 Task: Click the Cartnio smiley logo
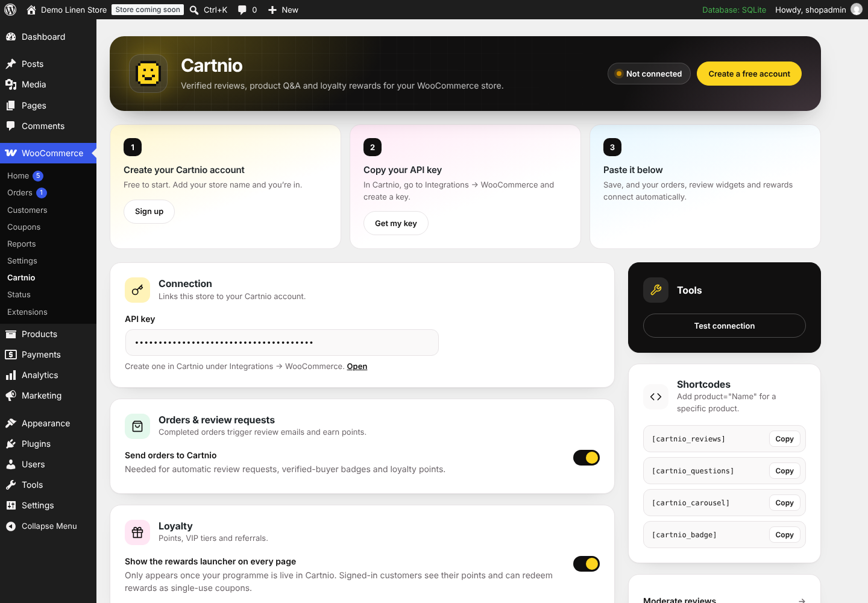(148, 74)
